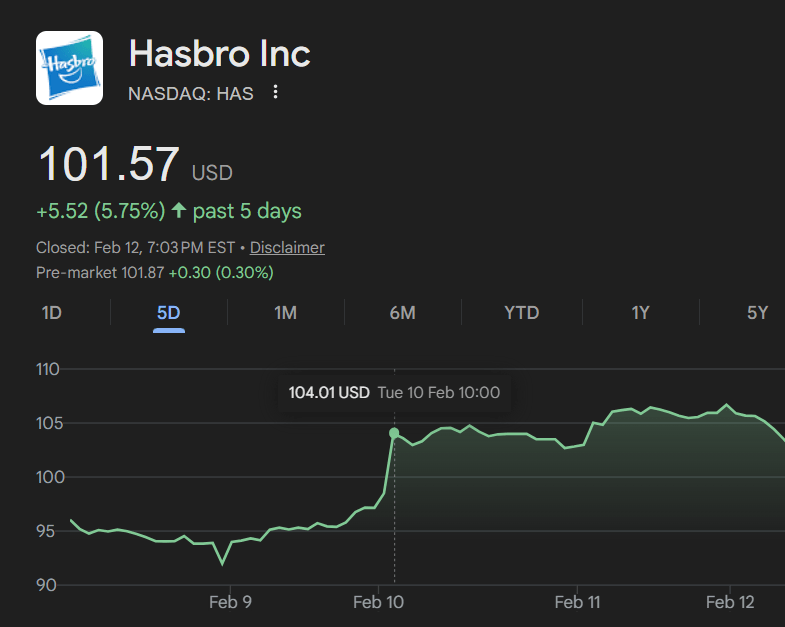Select the 5D time range tab

tap(168, 313)
